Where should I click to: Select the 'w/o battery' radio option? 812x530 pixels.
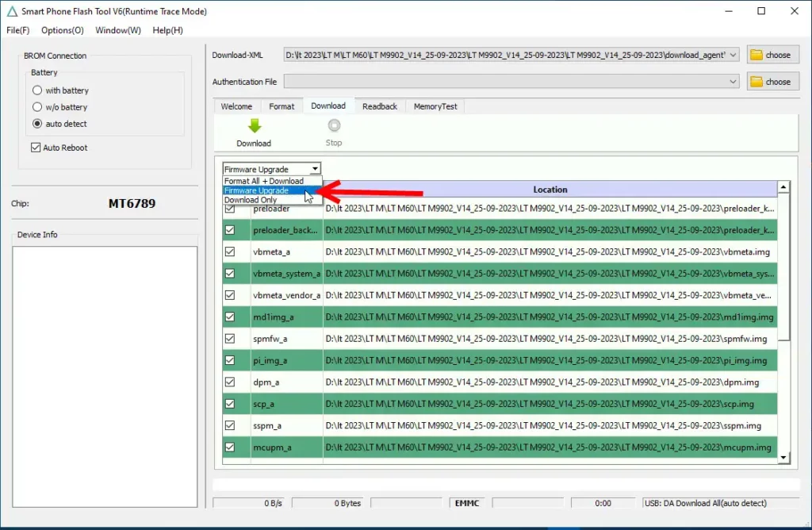point(37,107)
